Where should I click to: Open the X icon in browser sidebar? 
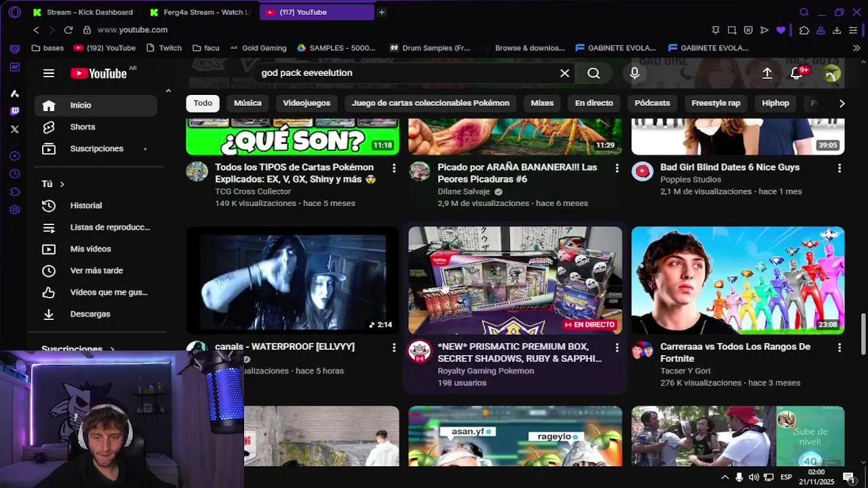click(x=15, y=129)
